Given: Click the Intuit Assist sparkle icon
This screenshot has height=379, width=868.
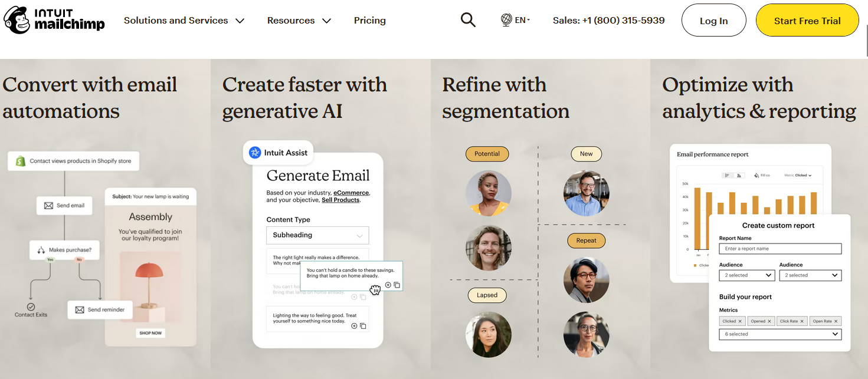Looking at the screenshot, I should pyautogui.click(x=255, y=152).
